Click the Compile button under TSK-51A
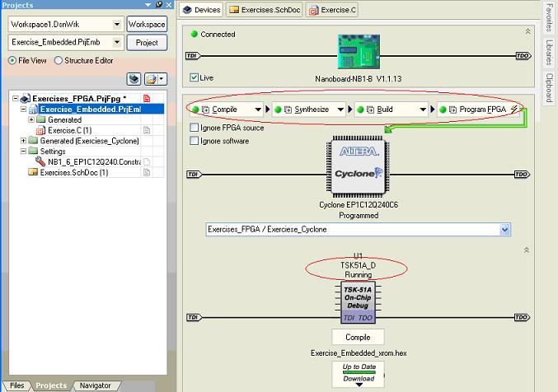Image resolution: width=558 pixels, height=392 pixels. point(358,337)
